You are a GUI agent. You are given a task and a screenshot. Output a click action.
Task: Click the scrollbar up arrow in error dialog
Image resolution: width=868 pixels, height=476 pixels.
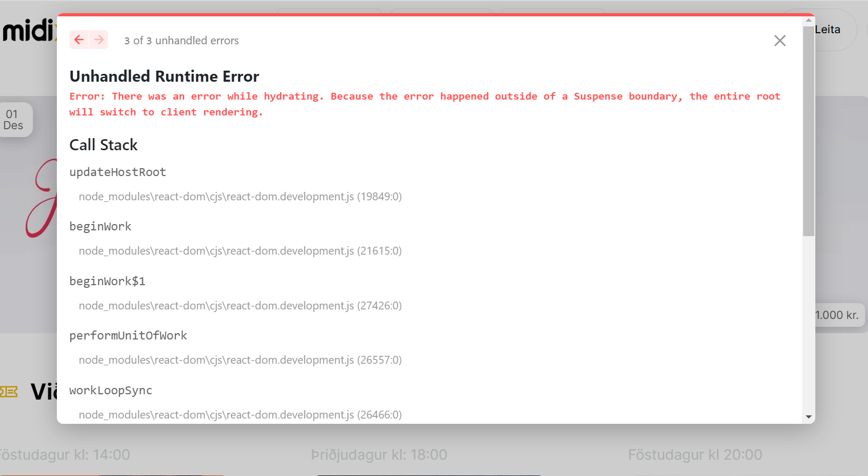tap(808, 21)
